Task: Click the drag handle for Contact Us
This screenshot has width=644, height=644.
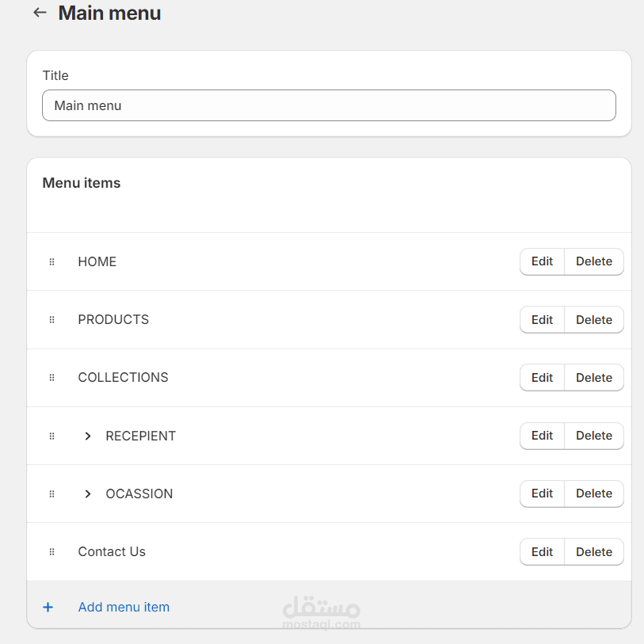Action: pos(52,552)
